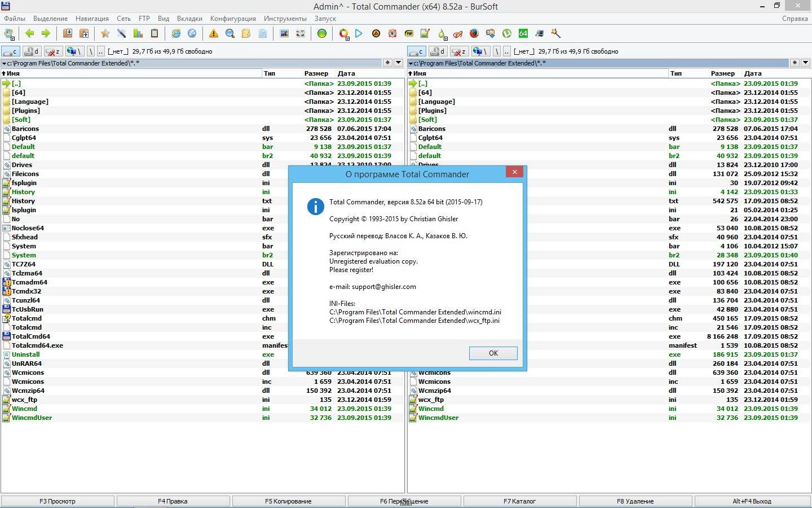Launch uTorrent from the toolbar

(x=507, y=33)
